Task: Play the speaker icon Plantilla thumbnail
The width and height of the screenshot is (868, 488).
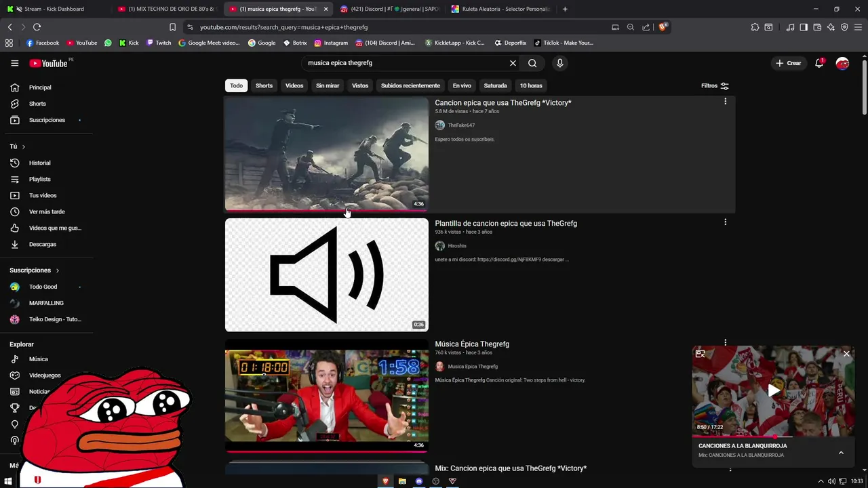Action: [327, 274]
